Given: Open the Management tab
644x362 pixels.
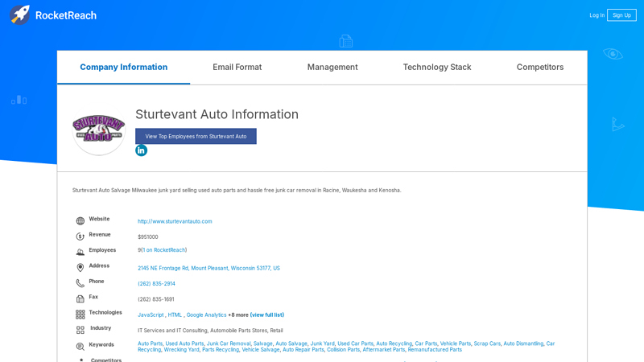Looking at the screenshot, I should tap(332, 67).
